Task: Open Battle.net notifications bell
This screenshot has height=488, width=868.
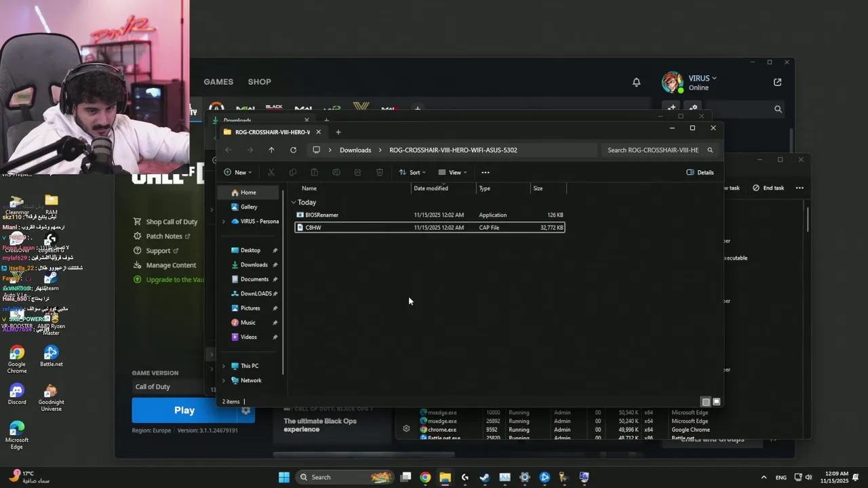Action: [636, 82]
